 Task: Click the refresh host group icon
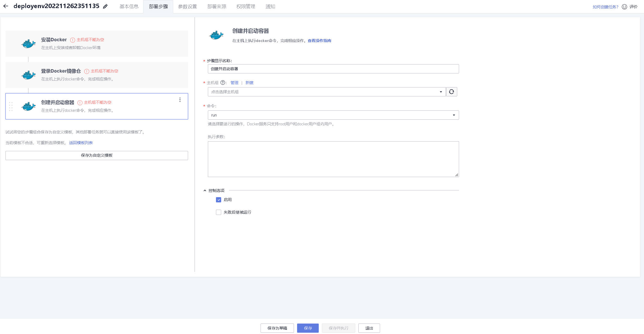click(452, 92)
